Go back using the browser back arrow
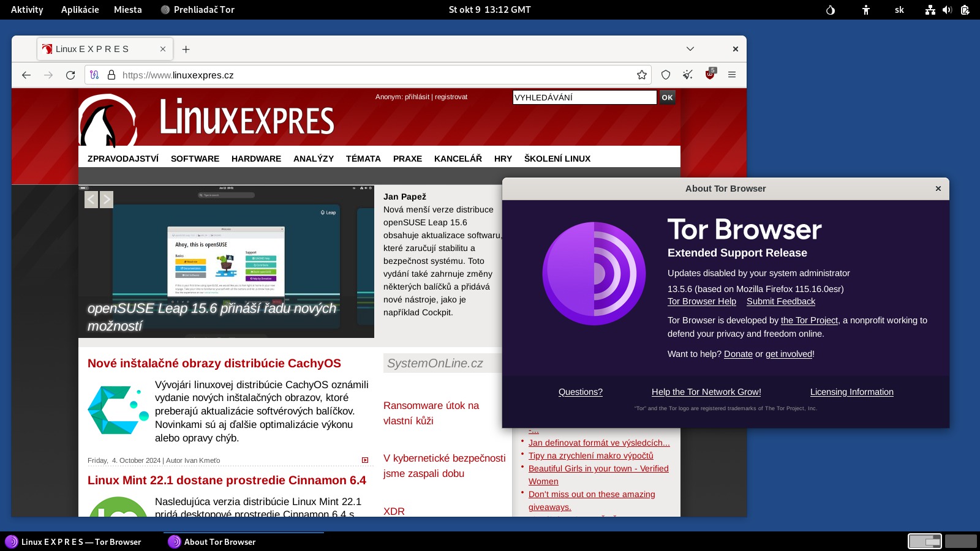Viewport: 980px width, 551px height. click(x=26, y=75)
